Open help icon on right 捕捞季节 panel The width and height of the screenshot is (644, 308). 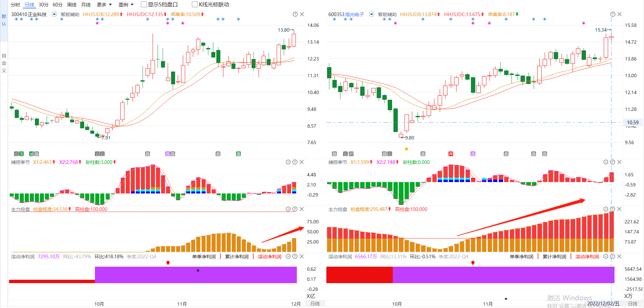click(x=612, y=162)
